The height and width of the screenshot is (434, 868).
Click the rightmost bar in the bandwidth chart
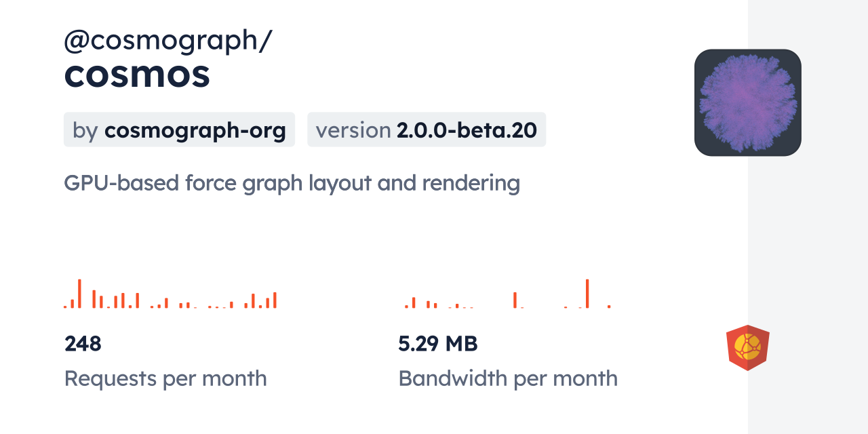609,307
